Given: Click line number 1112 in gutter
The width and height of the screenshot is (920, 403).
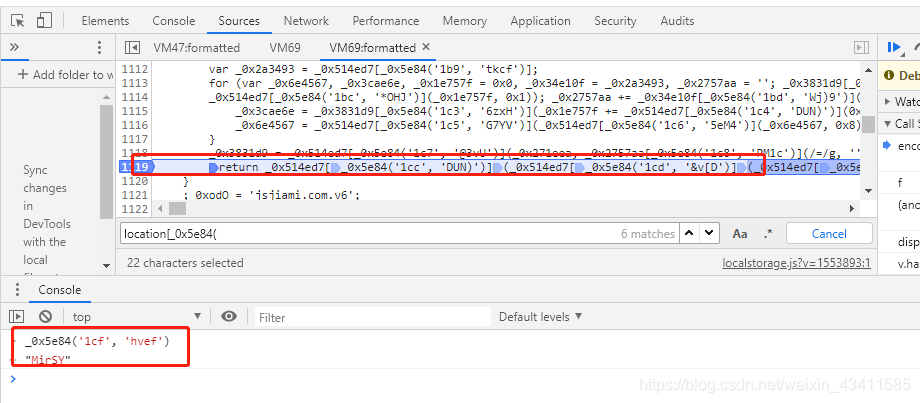Looking at the screenshot, I should pos(134,69).
